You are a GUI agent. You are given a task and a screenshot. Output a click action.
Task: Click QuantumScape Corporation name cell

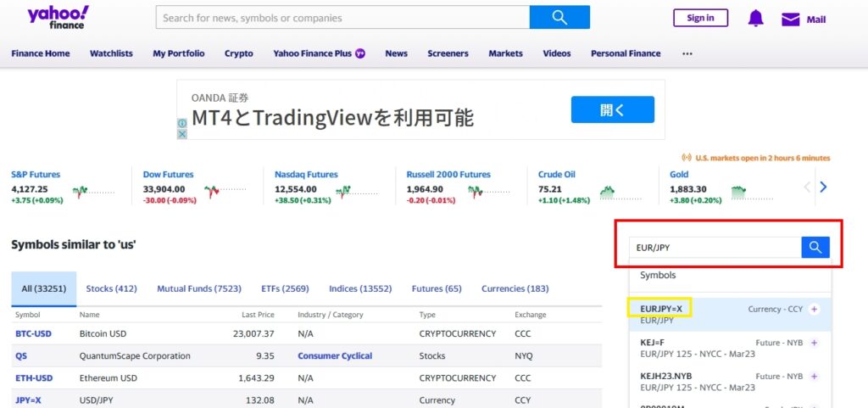click(135, 356)
